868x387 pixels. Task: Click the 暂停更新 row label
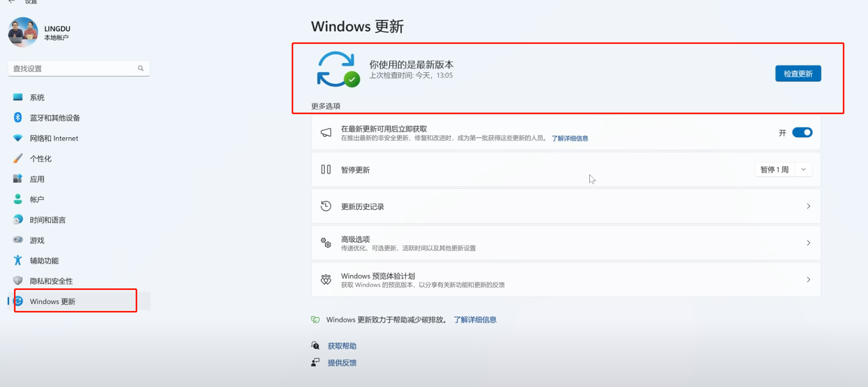click(x=355, y=170)
